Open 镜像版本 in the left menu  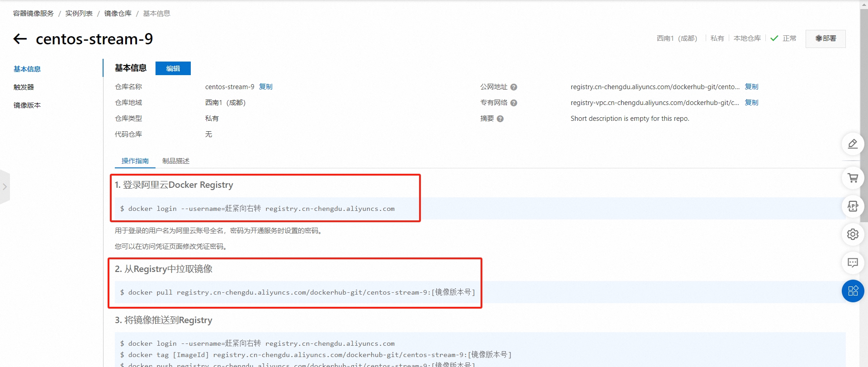(27, 105)
